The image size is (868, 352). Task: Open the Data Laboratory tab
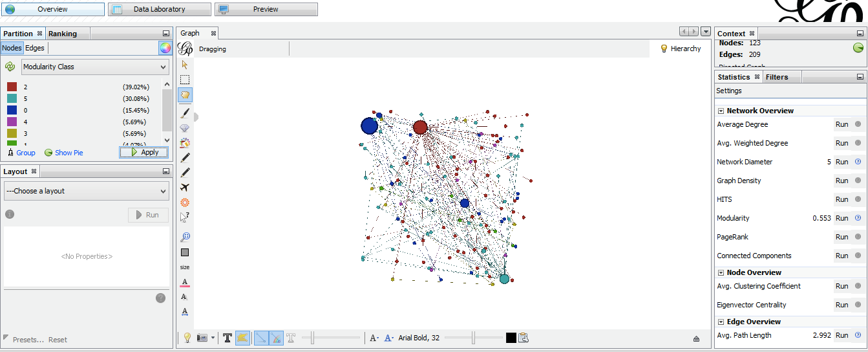pos(160,9)
